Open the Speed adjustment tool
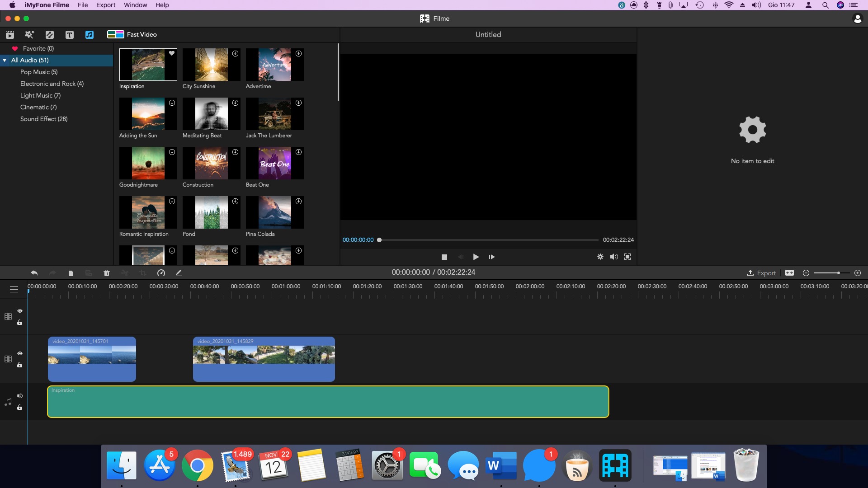This screenshot has width=868, height=488. (161, 273)
